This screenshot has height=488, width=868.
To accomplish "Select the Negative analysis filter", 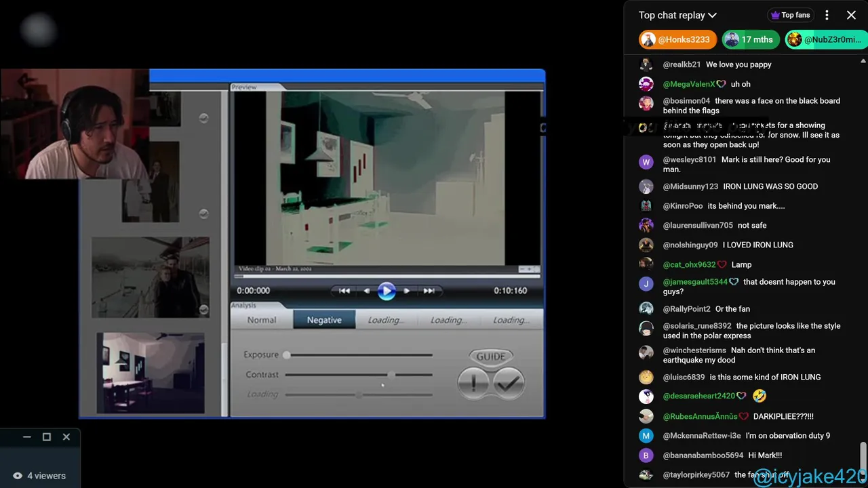I will coord(324,320).
